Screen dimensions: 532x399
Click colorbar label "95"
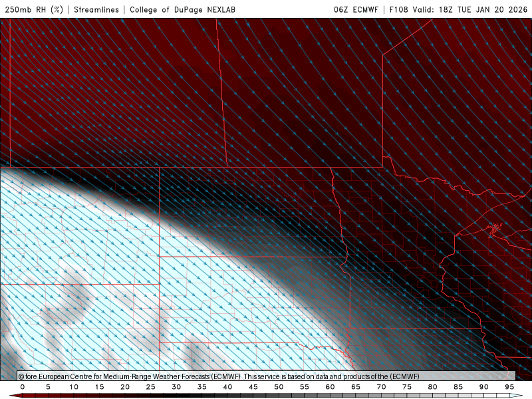point(509,387)
